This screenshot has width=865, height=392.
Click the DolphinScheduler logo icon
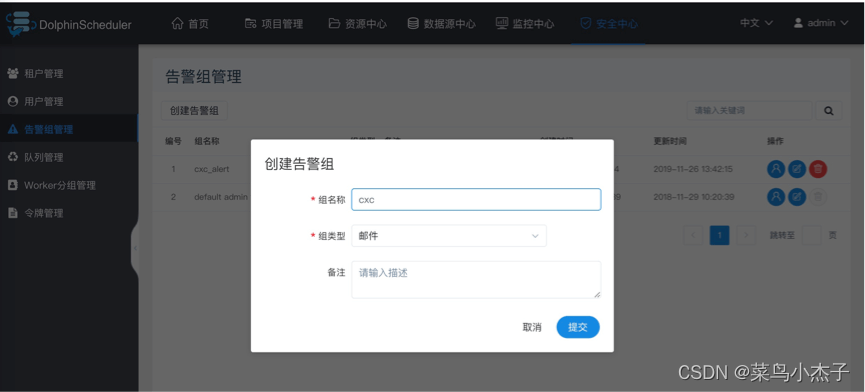click(21, 24)
